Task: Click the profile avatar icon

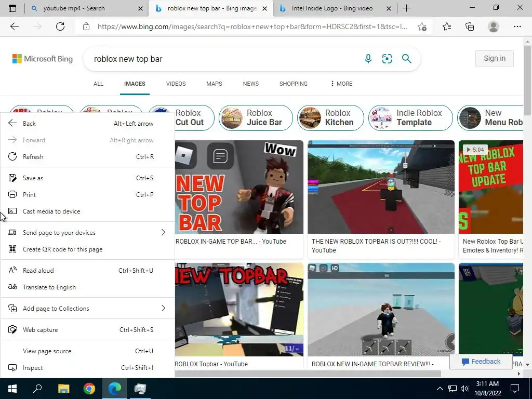Action: pos(494,26)
